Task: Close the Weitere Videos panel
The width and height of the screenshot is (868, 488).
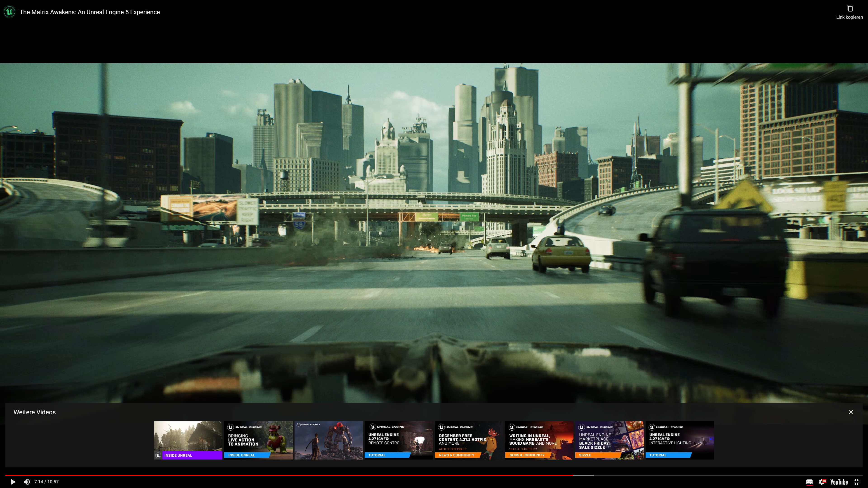Action: pos(850,412)
